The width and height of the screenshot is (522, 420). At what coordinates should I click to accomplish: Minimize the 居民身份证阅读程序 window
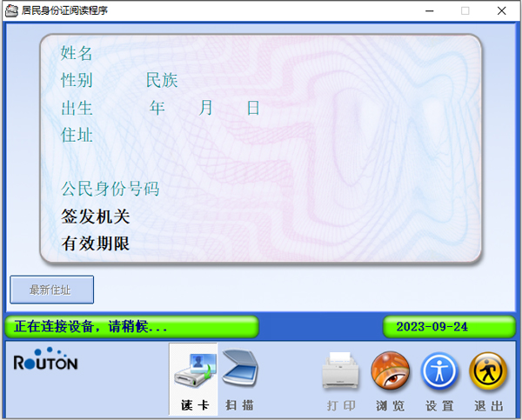(430, 11)
